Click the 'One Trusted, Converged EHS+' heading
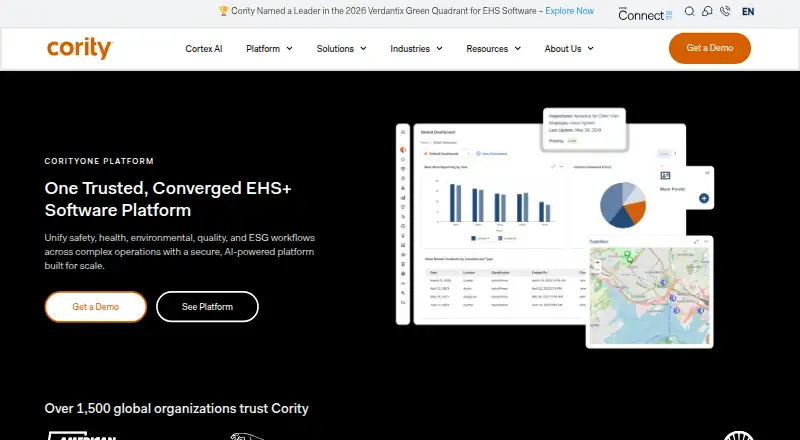The width and height of the screenshot is (800, 440). click(x=168, y=199)
